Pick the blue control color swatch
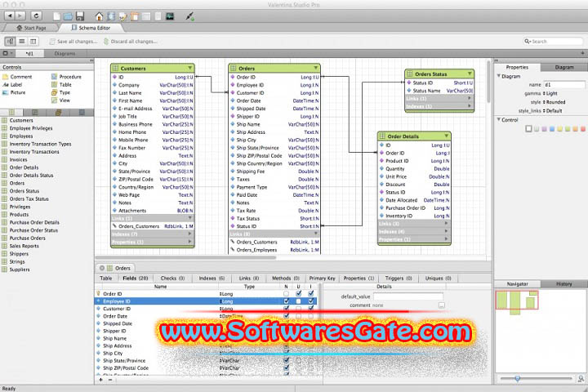Screen dimensions: 588x392 pyautogui.click(x=552, y=129)
